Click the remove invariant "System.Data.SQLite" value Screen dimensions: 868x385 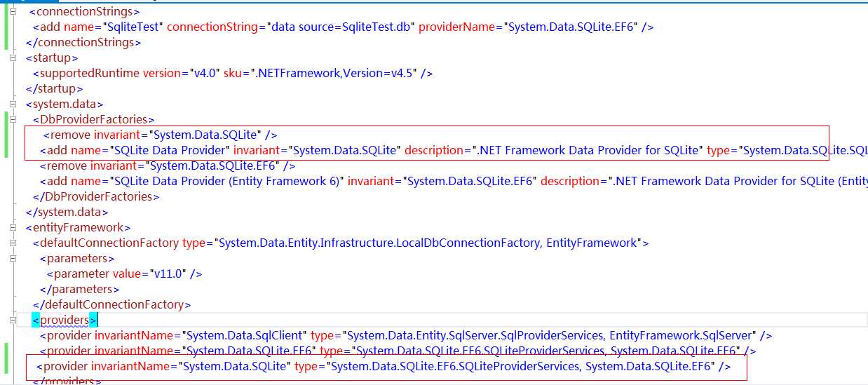[207, 135]
